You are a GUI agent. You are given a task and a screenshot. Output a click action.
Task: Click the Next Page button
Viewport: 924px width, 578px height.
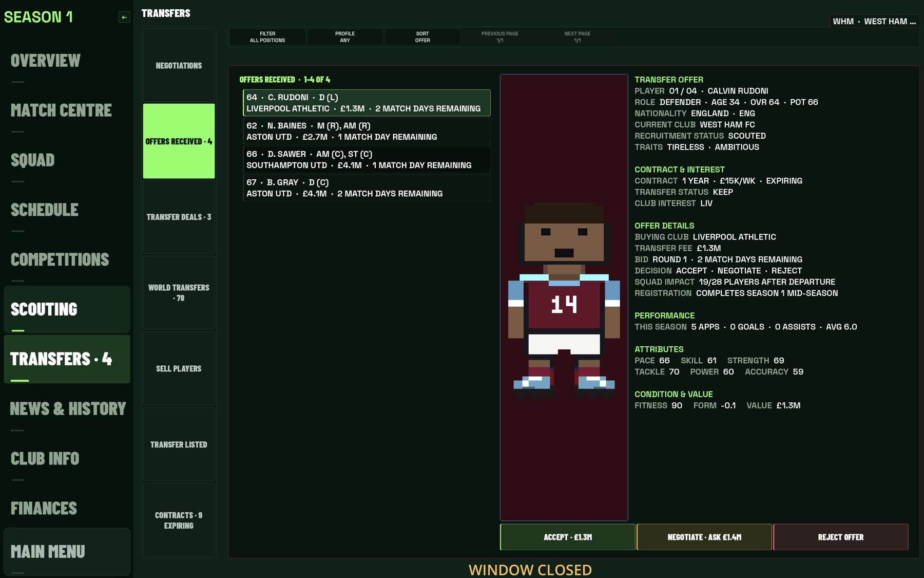point(577,37)
